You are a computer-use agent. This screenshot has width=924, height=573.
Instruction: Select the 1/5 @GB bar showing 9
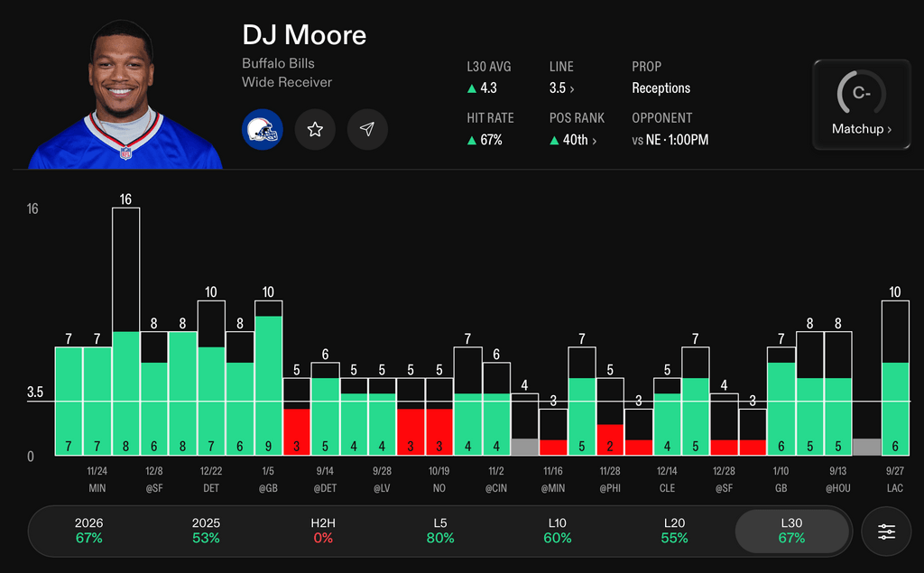coord(268,378)
